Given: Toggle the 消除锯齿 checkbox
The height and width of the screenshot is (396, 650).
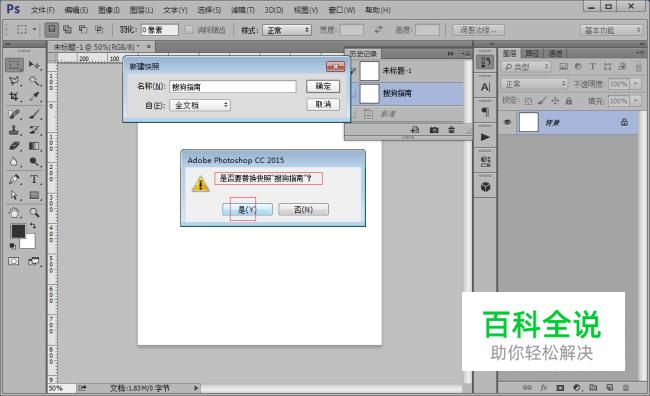Looking at the screenshot, I should coord(189,29).
